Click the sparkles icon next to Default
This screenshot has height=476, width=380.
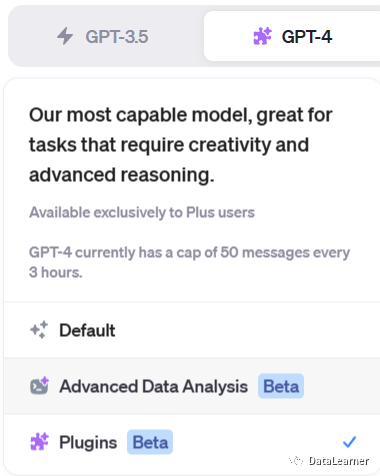[x=39, y=330]
